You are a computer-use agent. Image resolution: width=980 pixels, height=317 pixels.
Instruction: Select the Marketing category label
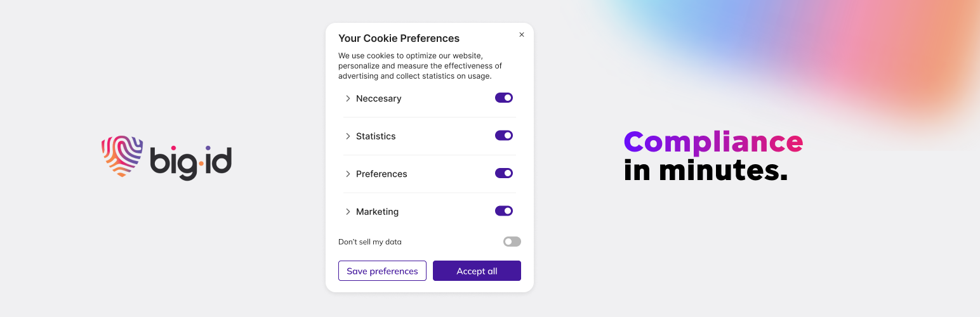click(x=378, y=212)
